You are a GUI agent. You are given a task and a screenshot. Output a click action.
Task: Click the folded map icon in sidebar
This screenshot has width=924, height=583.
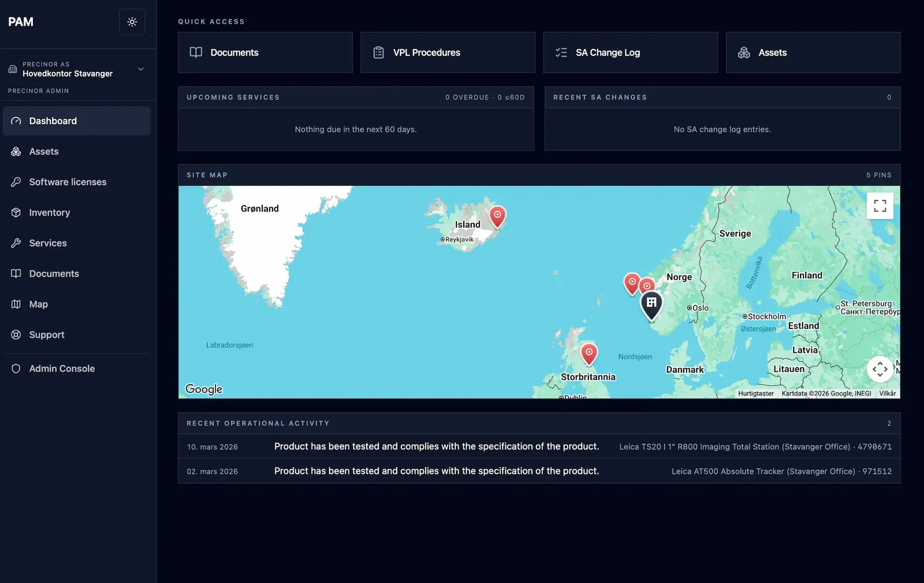tap(16, 304)
